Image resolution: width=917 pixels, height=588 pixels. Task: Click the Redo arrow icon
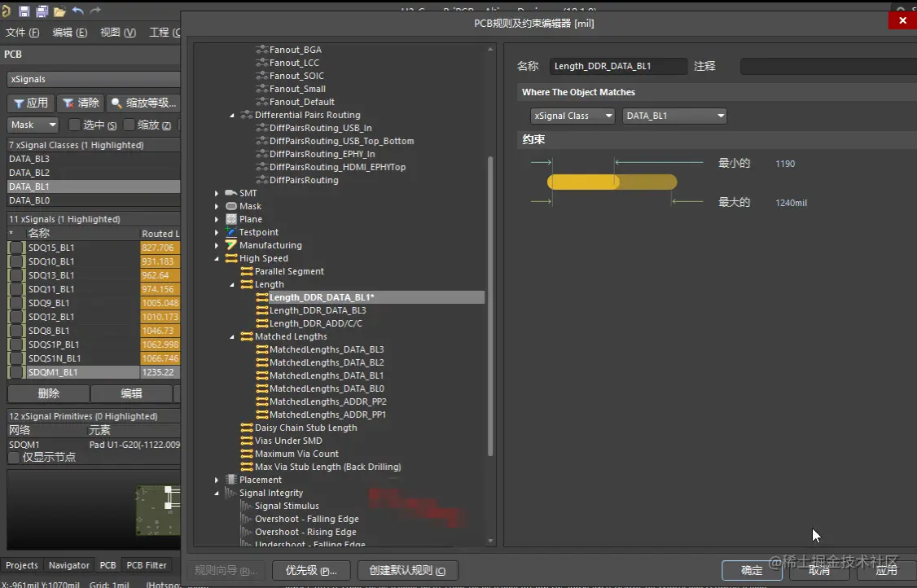(95, 11)
